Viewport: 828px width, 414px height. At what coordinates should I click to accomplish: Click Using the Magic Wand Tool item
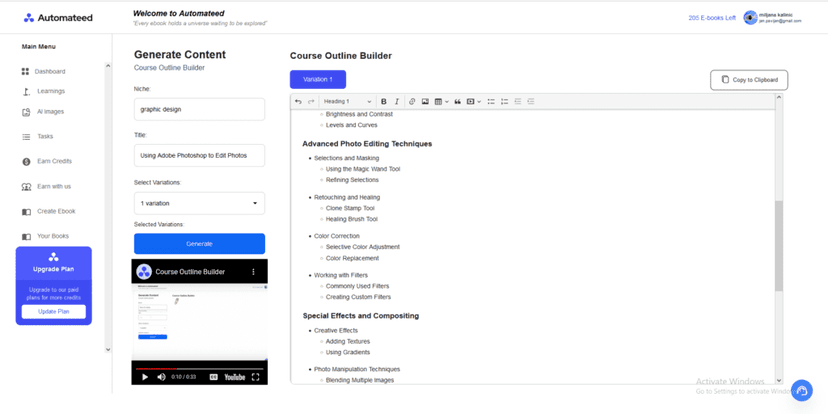click(363, 169)
